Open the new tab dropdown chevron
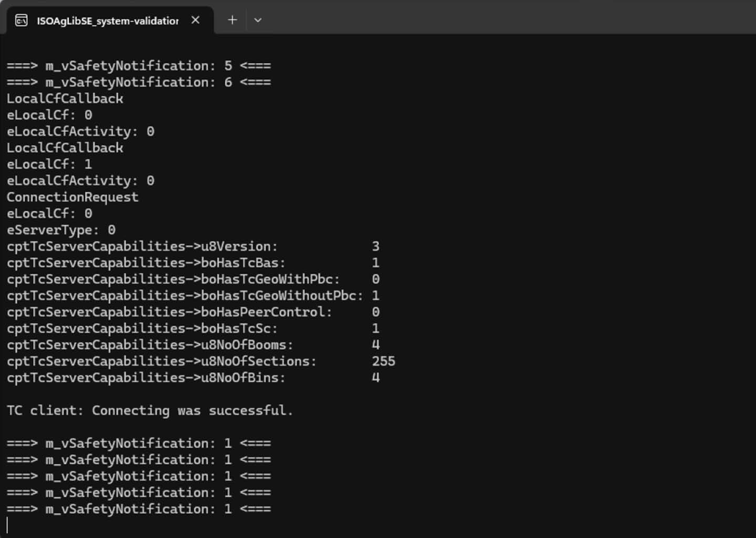This screenshot has height=538, width=756. [258, 20]
